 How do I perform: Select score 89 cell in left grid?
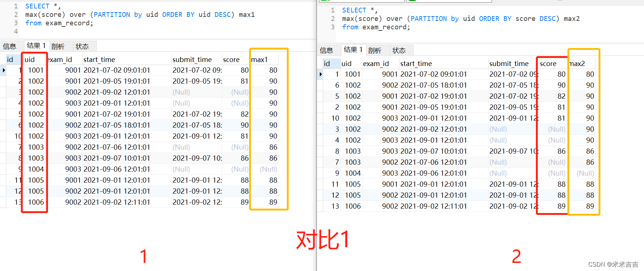236,202
